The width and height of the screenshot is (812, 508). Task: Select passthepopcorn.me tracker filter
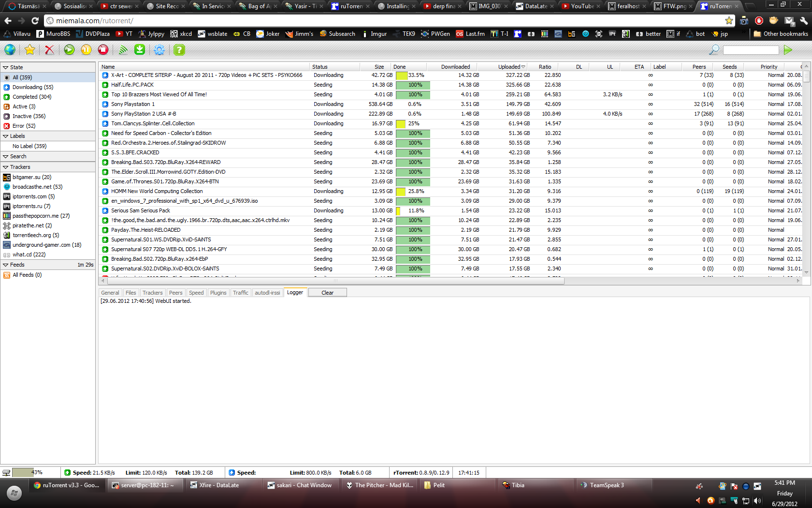[48, 216]
